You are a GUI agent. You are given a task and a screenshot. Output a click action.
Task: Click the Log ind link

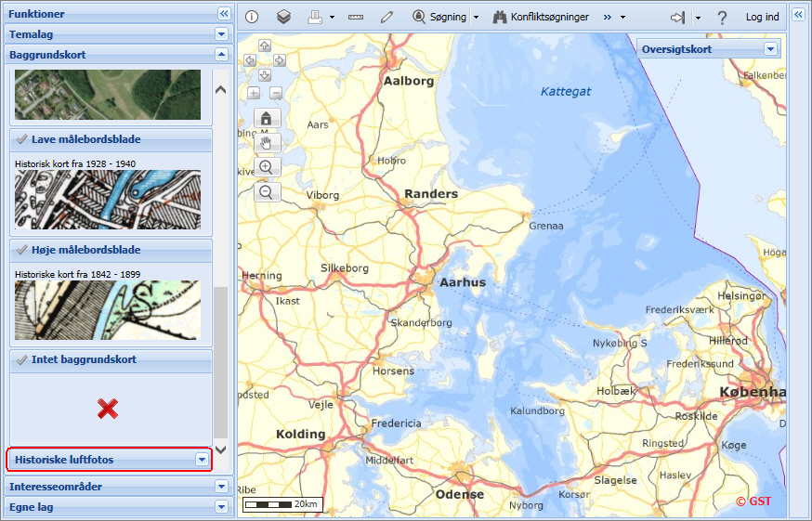pos(762,17)
